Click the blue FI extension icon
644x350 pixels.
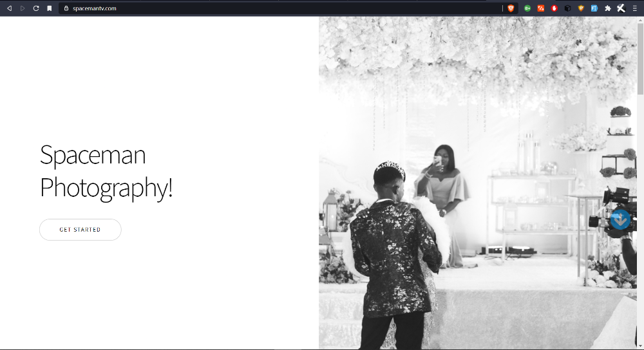tap(594, 8)
